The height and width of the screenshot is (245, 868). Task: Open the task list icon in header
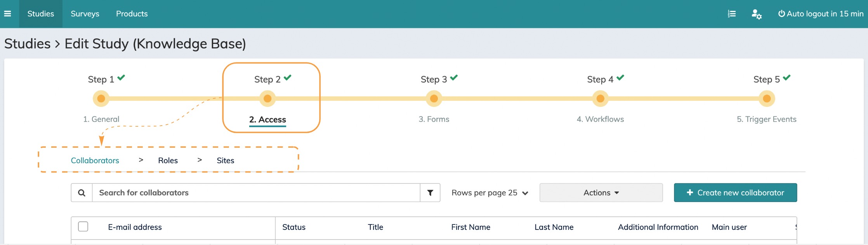(732, 14)
